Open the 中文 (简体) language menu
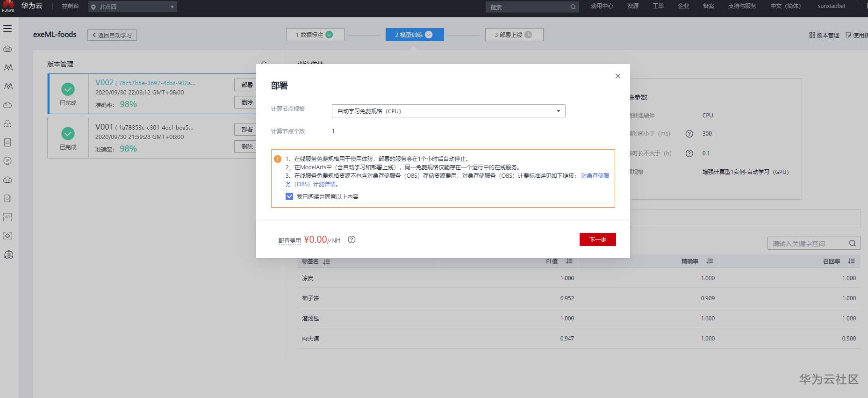The image size is (868, 398). coord(785,6)
